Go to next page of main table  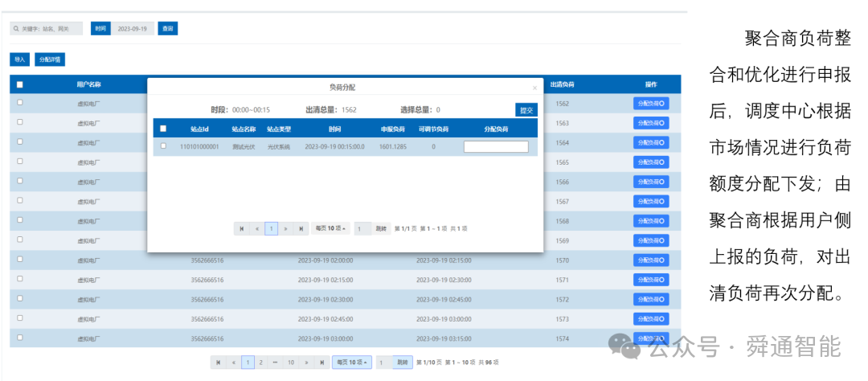tap(307, 363)
